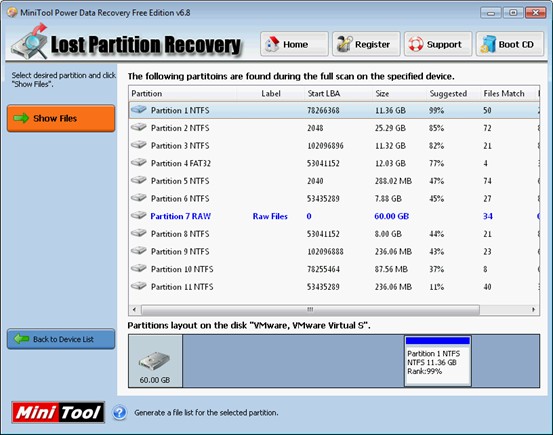
Task: Select the drive icon for Partition 10 NTFS
Action: 139,268
